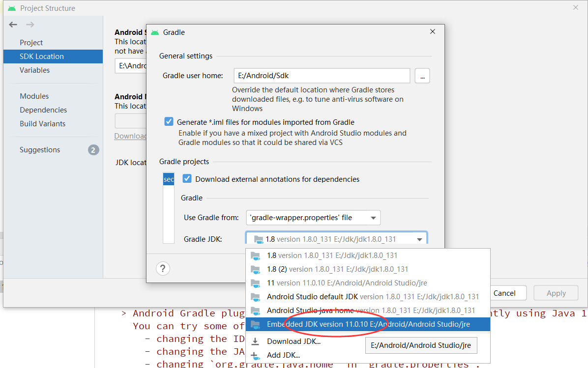Select Android Studio java home option
Screen dimensions: 588x368
point(368,311)
